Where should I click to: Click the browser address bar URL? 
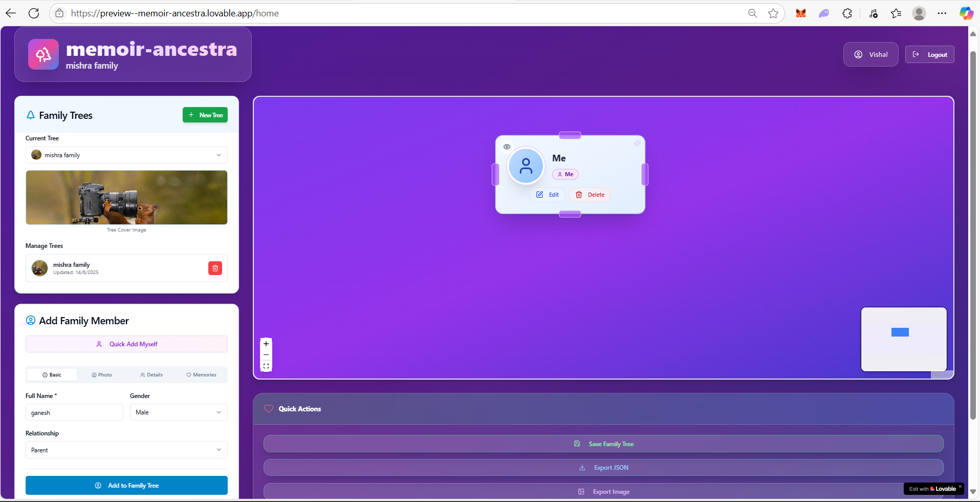(x=175, y=13)
